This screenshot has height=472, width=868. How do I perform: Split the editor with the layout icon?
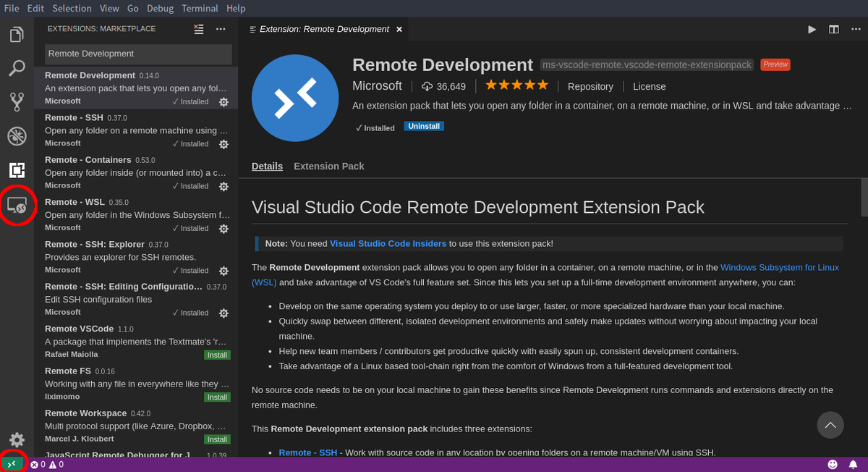click(834, 29)
